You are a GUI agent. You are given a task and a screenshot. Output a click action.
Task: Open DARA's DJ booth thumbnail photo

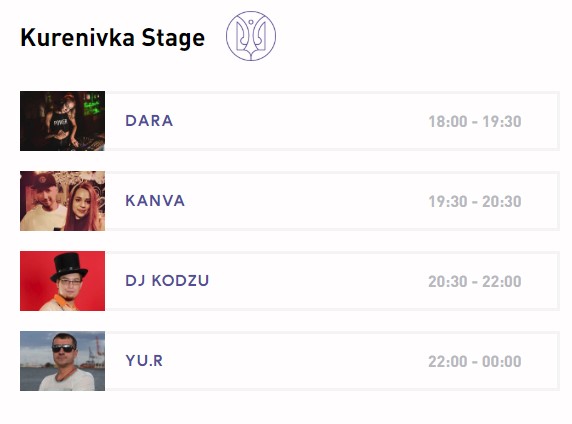point(62,121)
